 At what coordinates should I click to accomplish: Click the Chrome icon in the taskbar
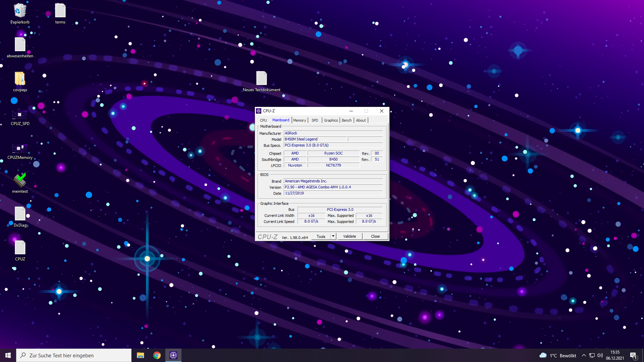click(x=157, y=355)
